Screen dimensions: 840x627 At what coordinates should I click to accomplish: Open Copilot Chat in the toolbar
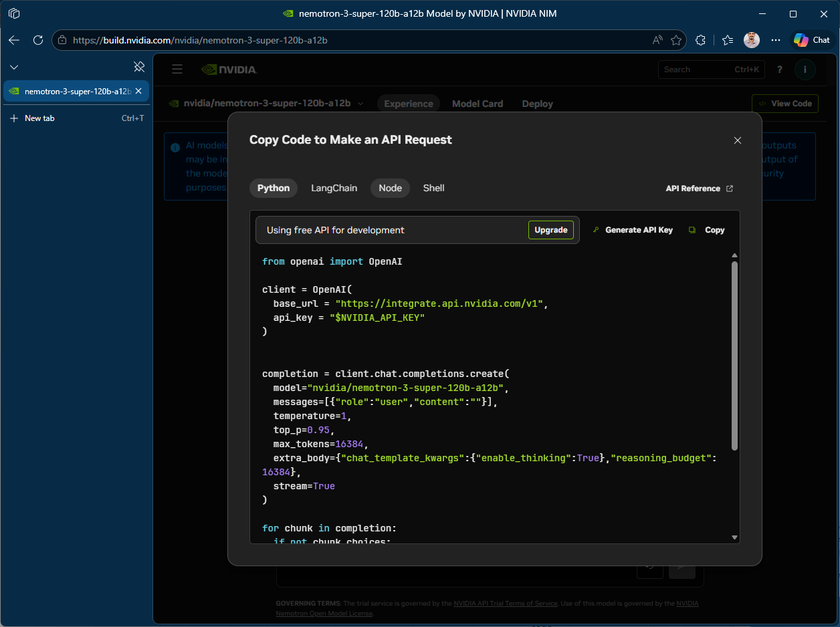(812, 40)
